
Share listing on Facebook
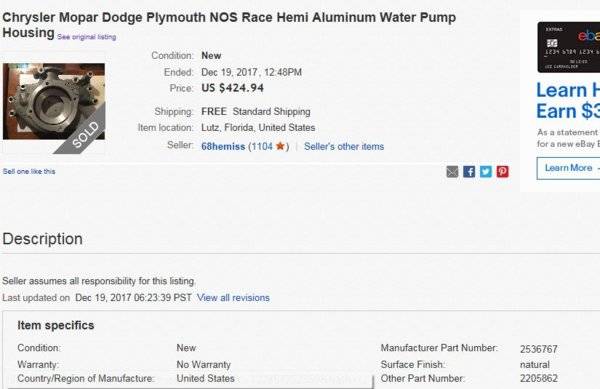click(x=469, y=172)
